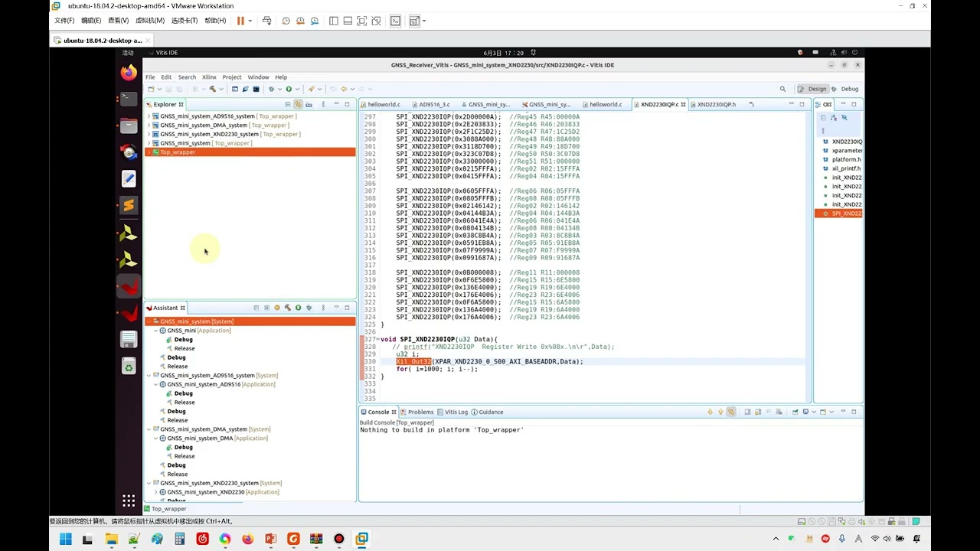This screenshot has width=980, height=551.
Task: Open the Project menu
Action: [x=232, y=77]
